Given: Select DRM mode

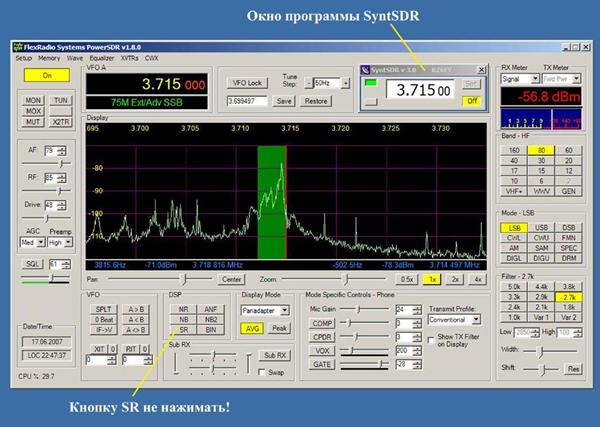Looking at the screenshot, I should pyautogui.click(x=569, y=258).
